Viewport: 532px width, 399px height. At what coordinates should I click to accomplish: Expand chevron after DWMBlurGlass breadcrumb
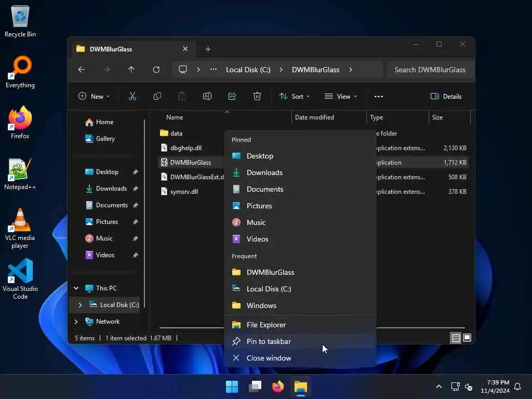click(x=351, y=70)
